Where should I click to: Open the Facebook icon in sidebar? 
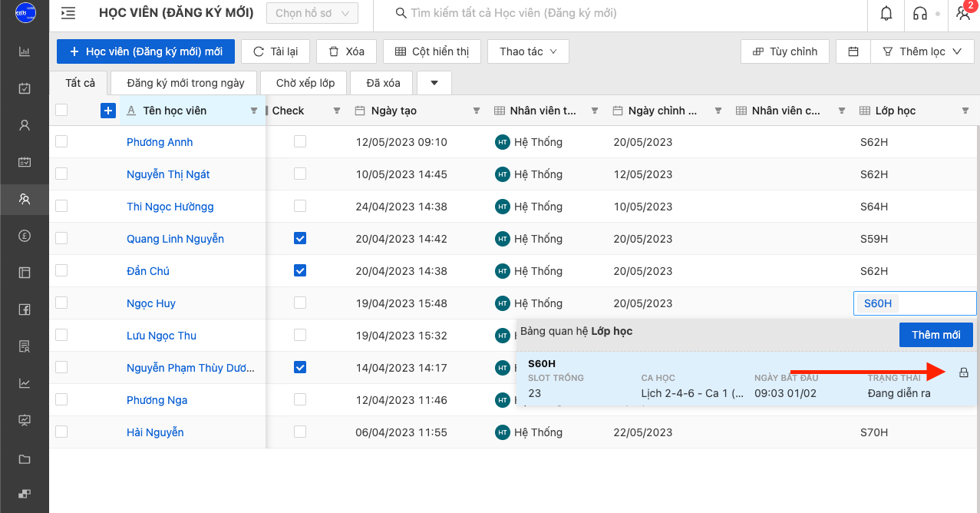point(25,309)
